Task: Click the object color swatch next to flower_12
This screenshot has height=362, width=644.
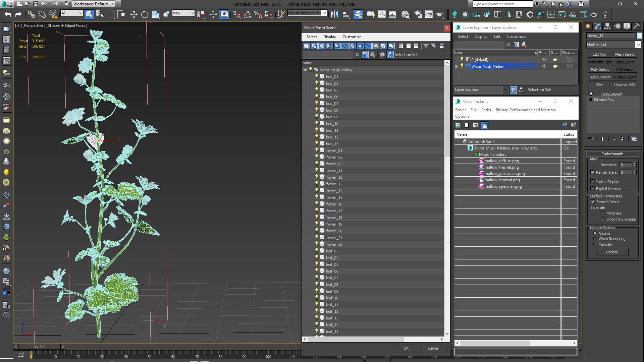Action: click(x=639, y=36)
